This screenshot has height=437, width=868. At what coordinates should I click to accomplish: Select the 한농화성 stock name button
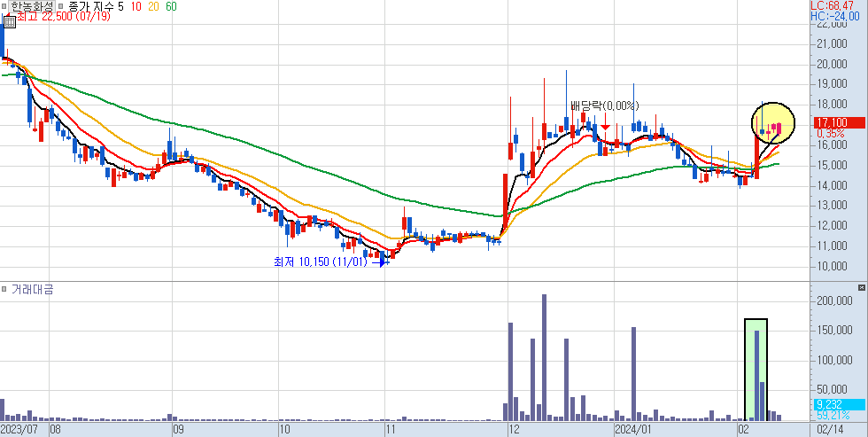click(x=31, y=6)
